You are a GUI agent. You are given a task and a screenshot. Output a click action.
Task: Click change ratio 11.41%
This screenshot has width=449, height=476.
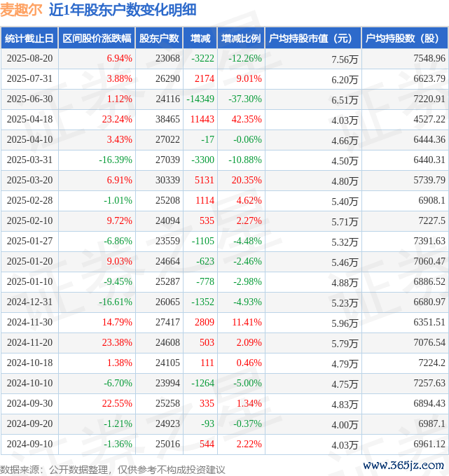pyautogui.click(x=247, y=322)
